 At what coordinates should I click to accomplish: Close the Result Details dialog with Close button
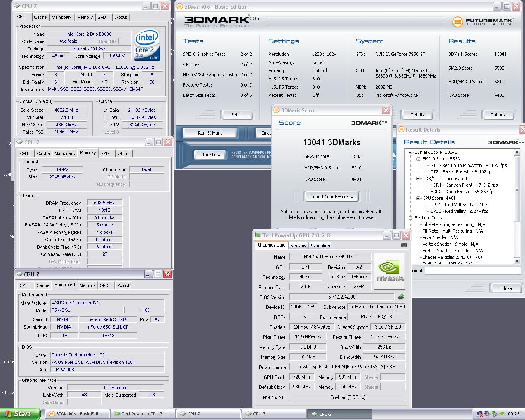507,288
